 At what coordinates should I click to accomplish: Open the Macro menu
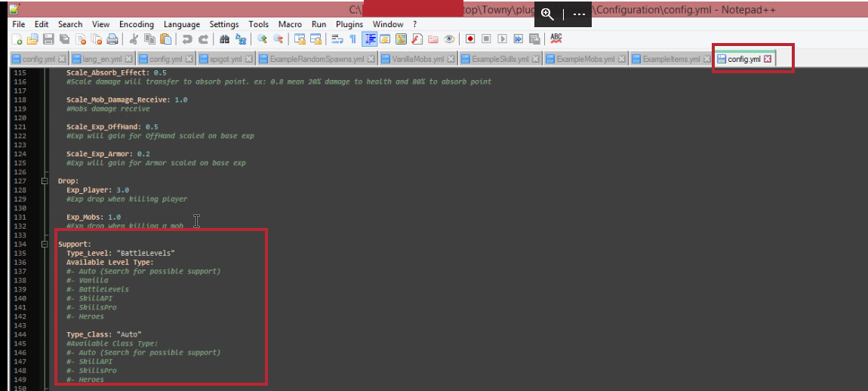(290, 24)
